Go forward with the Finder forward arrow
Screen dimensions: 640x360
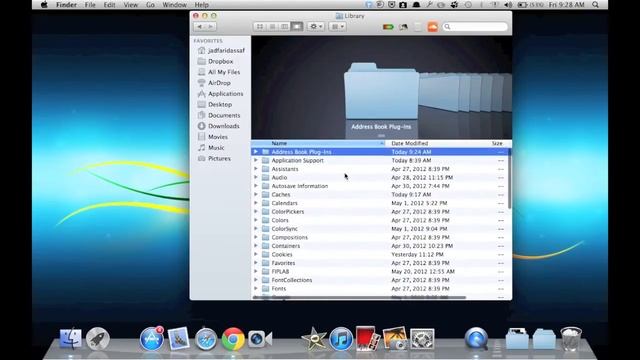(x=211, y=27)
